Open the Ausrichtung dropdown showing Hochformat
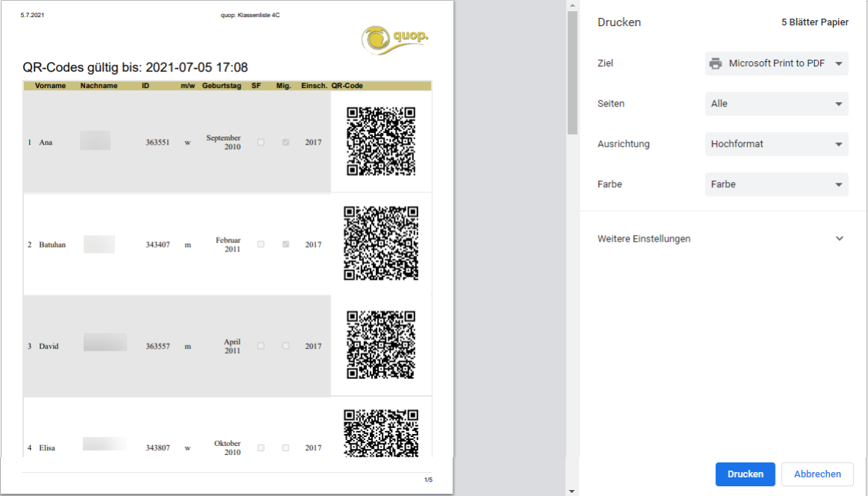 pyautogui.click(x=776, y=144)
